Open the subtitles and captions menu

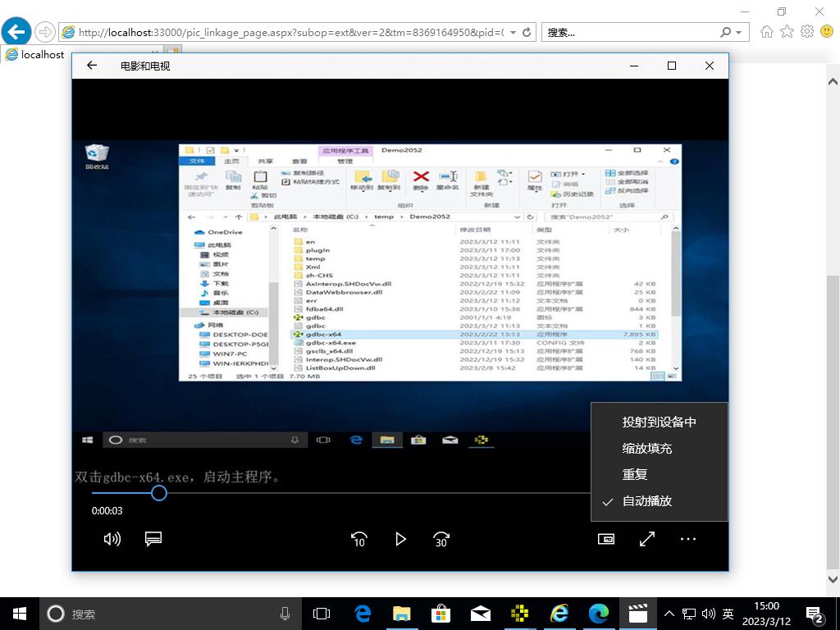pos(153,539)
